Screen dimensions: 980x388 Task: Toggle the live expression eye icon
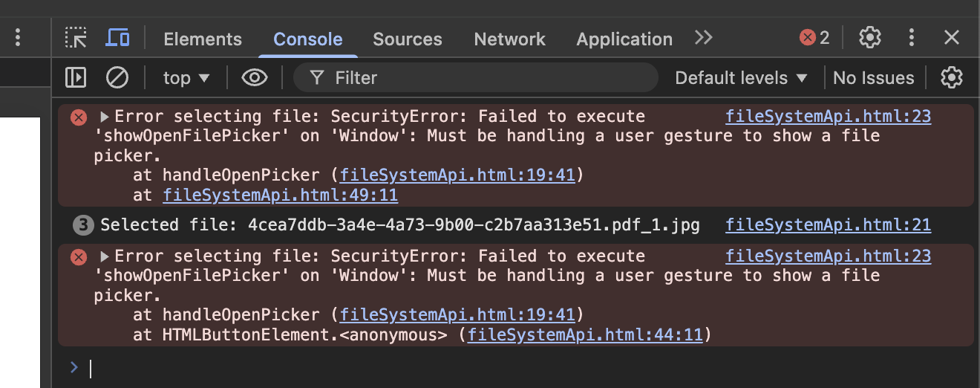[x=255, y=77]
